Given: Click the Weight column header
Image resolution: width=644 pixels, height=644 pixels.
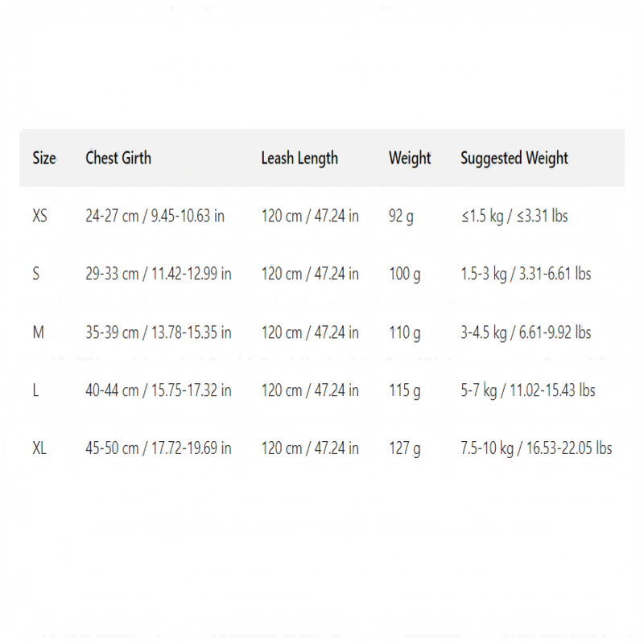Looking at the screenshot, I should (410, 159).
